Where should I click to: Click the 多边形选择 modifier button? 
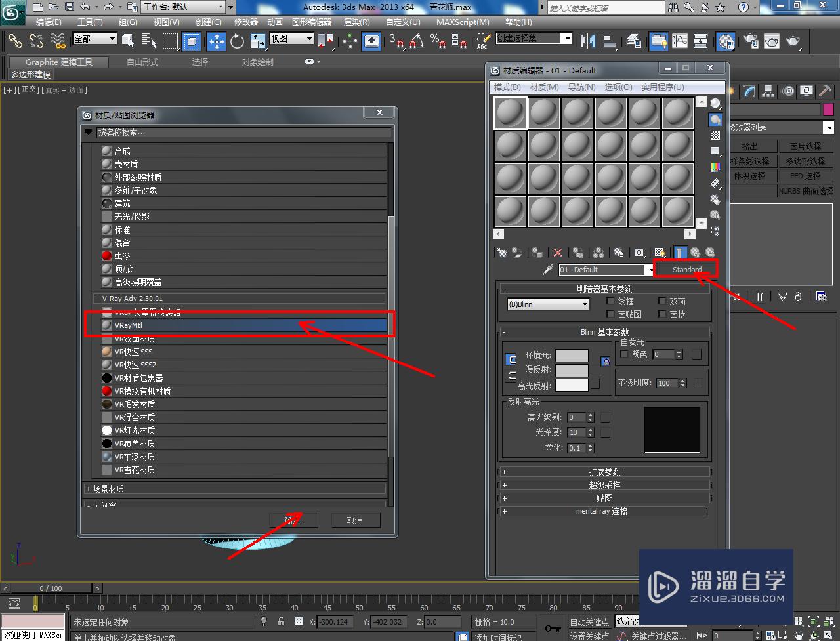click(806, 161)
